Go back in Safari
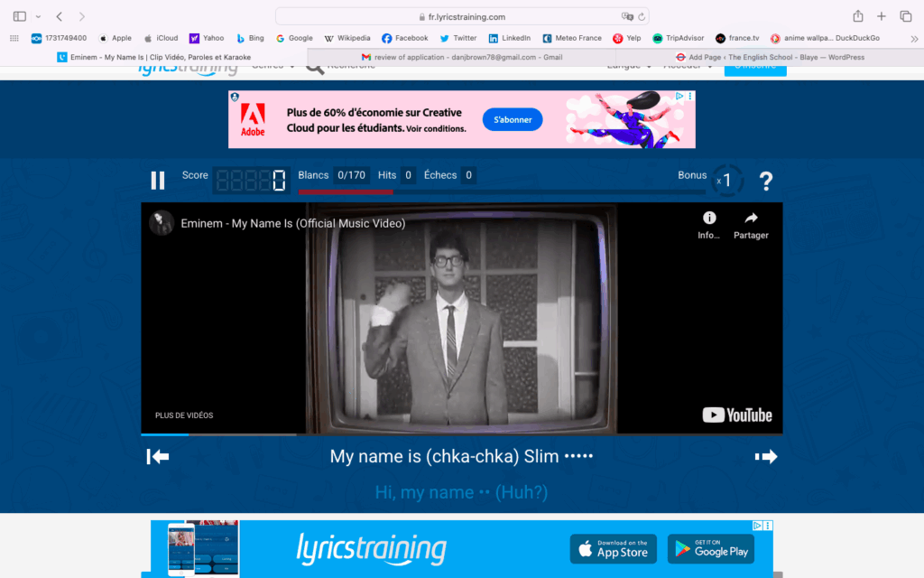 click(x=59, y=16)
